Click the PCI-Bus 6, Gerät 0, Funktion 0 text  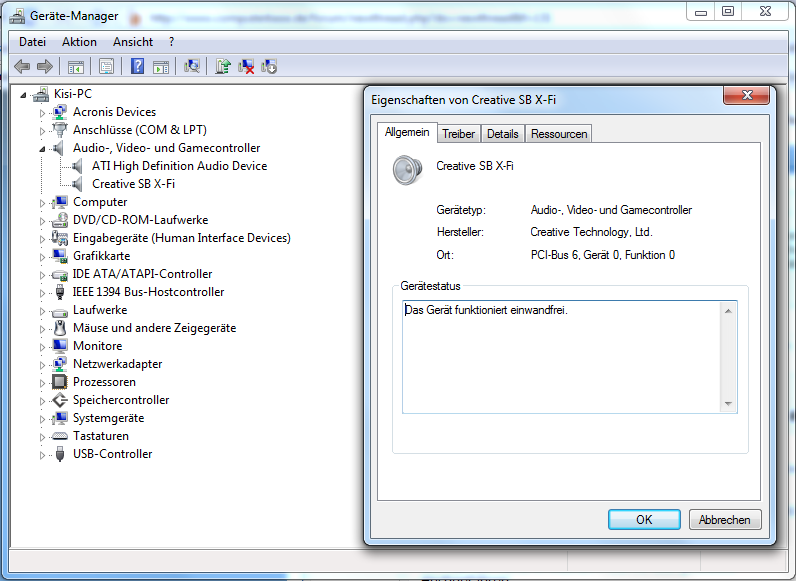tap(603, 255)
